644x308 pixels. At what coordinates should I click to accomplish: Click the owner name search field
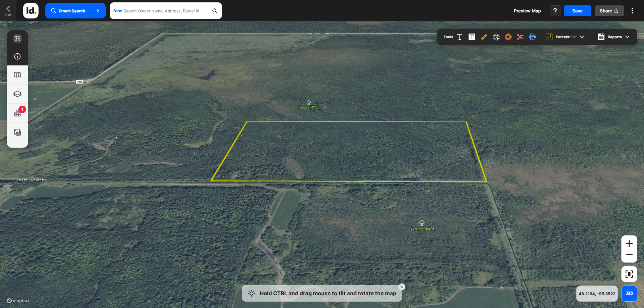coord(161,11)
